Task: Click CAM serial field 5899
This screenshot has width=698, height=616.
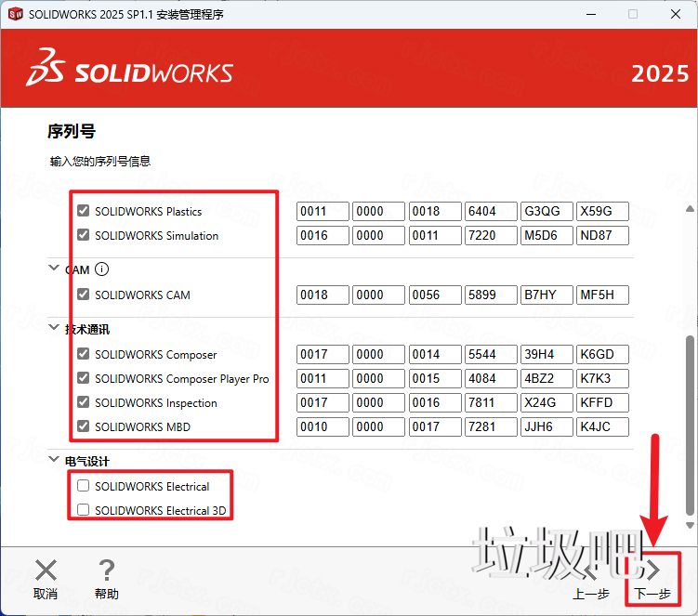Action: [x=491, y=295]
